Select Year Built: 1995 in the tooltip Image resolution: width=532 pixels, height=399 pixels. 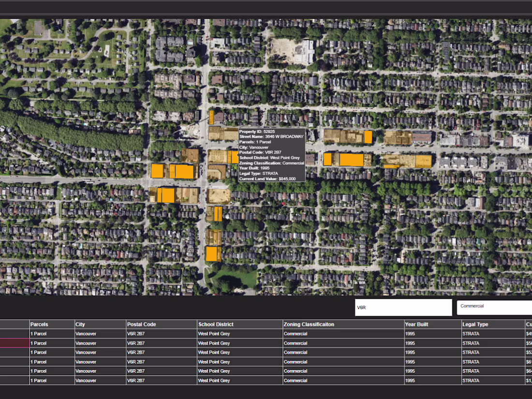pos(254,168)
